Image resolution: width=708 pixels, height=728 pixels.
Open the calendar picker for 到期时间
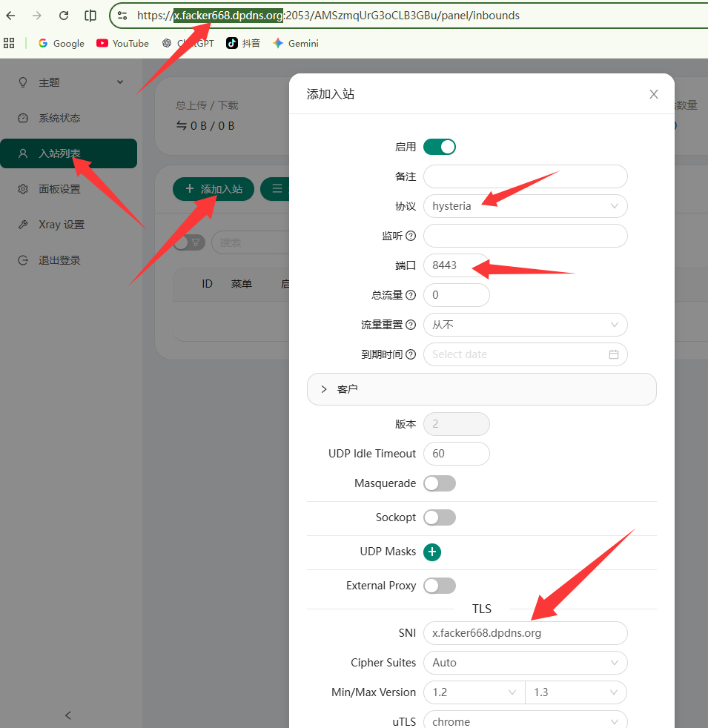[x=614, y=354]
